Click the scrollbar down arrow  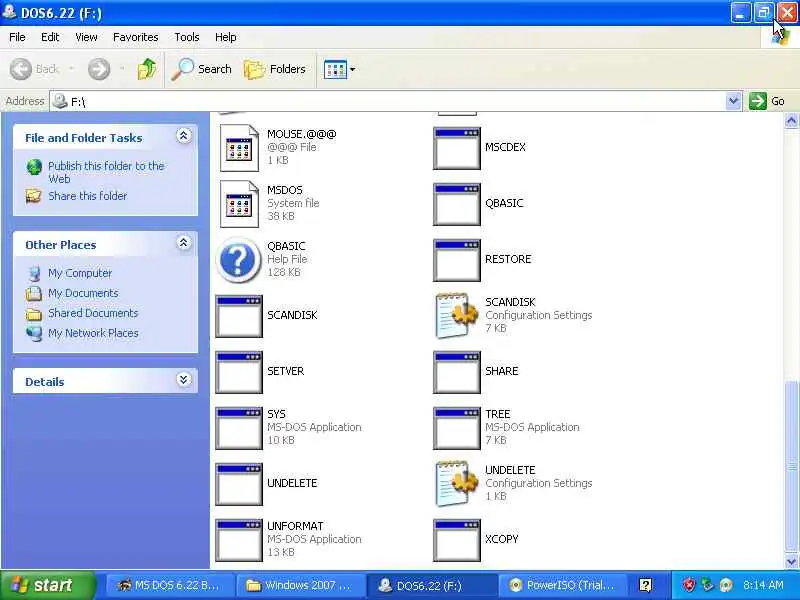(791, 561)
